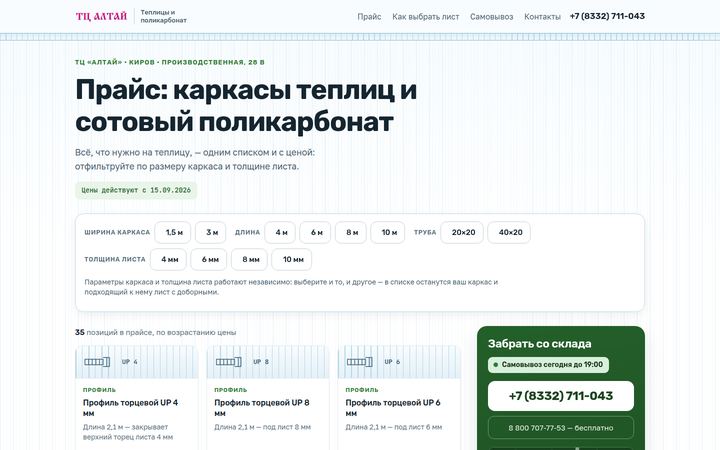This screenshot has width=720, height=450.
Task: Open the Контакты navigation link
Action: pos(542,17)
